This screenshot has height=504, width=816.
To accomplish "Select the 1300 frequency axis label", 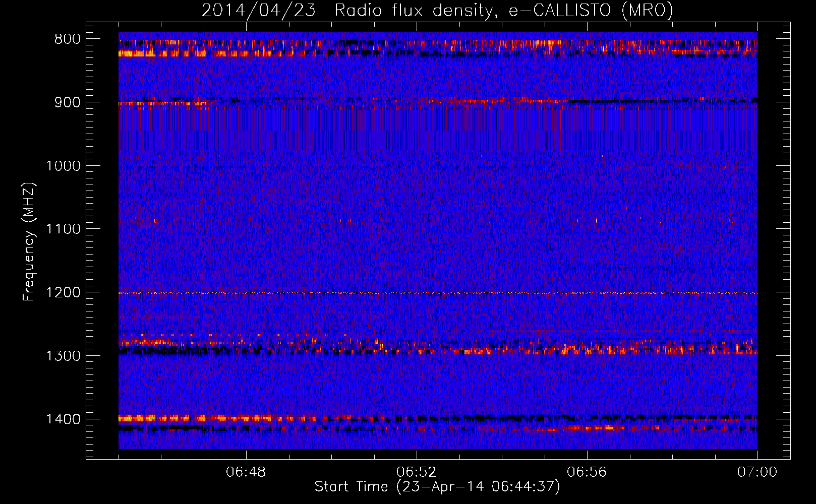I will click(63, 356).
